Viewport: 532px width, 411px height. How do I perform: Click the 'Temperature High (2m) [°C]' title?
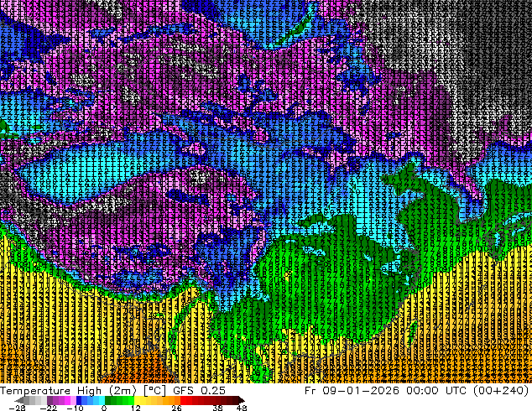point(83,391)
